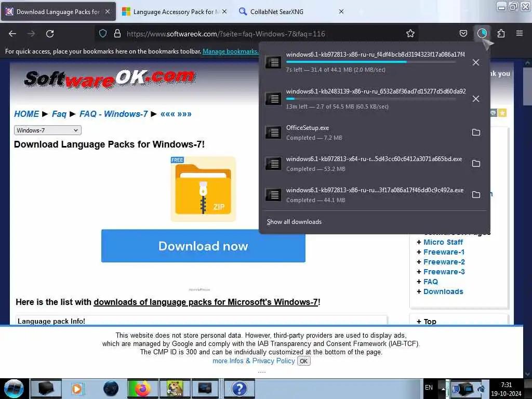Image resolution: width=532 pixels, height=399 pixels.
Task: Open the Extensions puzzle icon
Action: (501, 34)
